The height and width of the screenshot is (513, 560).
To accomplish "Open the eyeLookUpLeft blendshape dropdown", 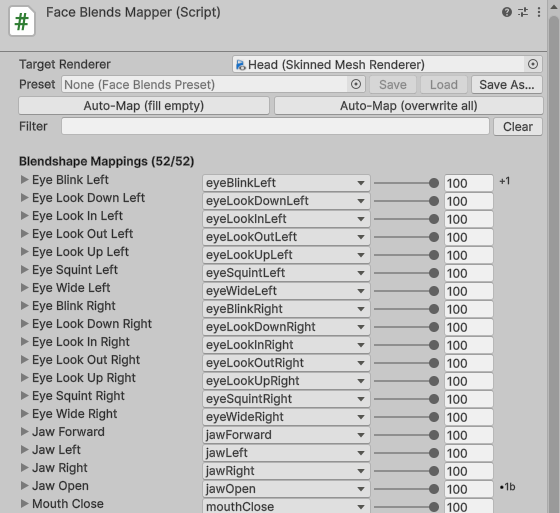I will 286,255.
